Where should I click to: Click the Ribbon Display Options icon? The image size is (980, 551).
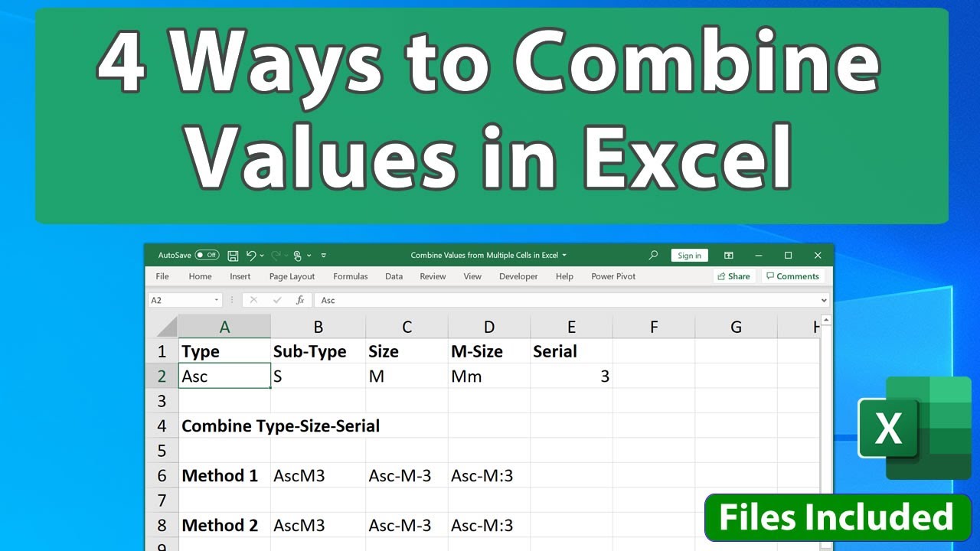(729, 256)
